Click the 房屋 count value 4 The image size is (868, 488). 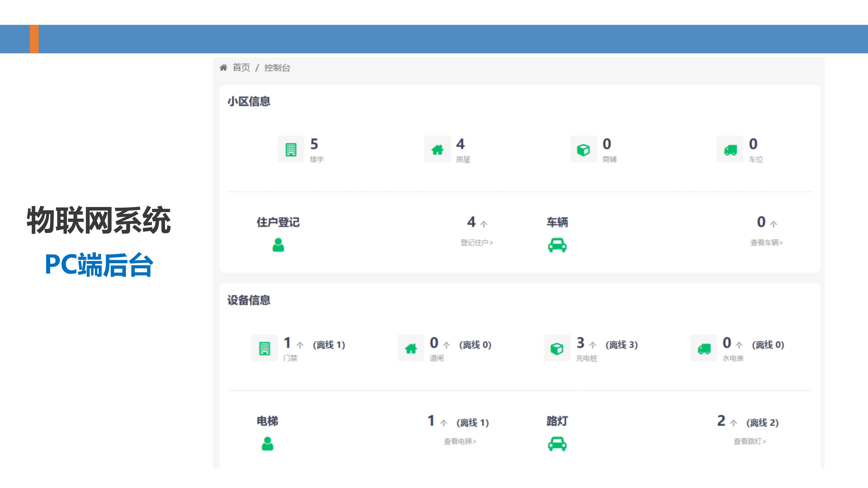(460, 144)
